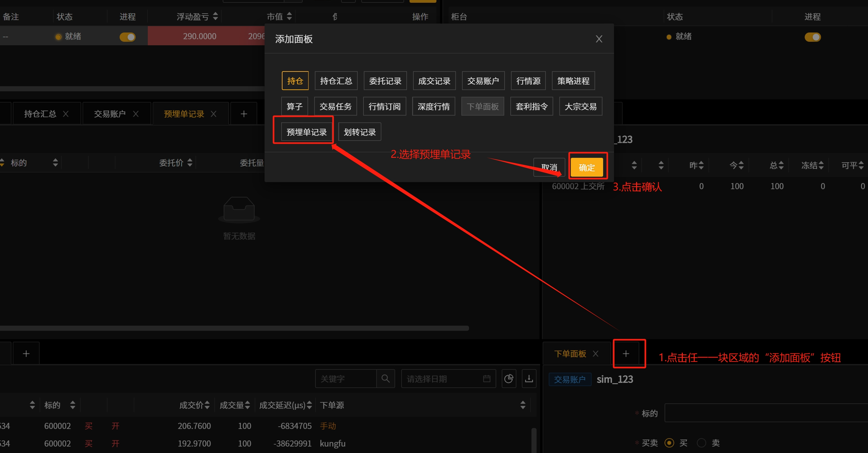The image size is (868, 453).
Task: Switch to the 交易账户 tab
Action: pos(110,113)
